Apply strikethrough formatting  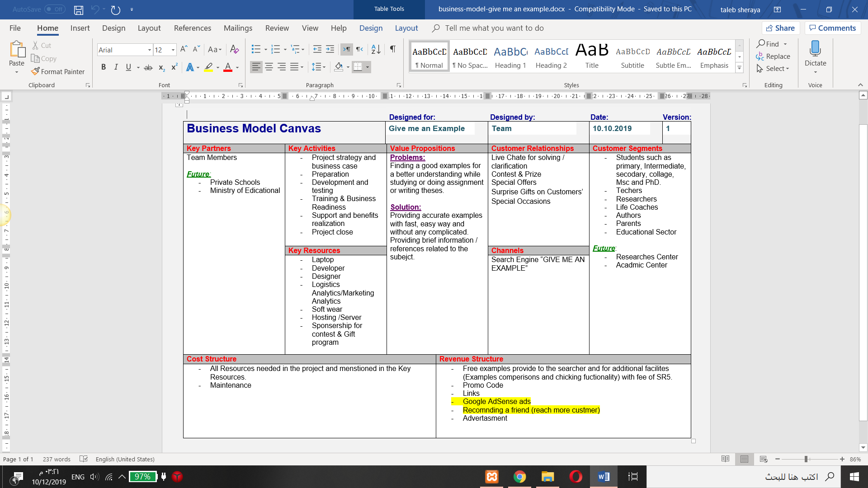point(148,67)
